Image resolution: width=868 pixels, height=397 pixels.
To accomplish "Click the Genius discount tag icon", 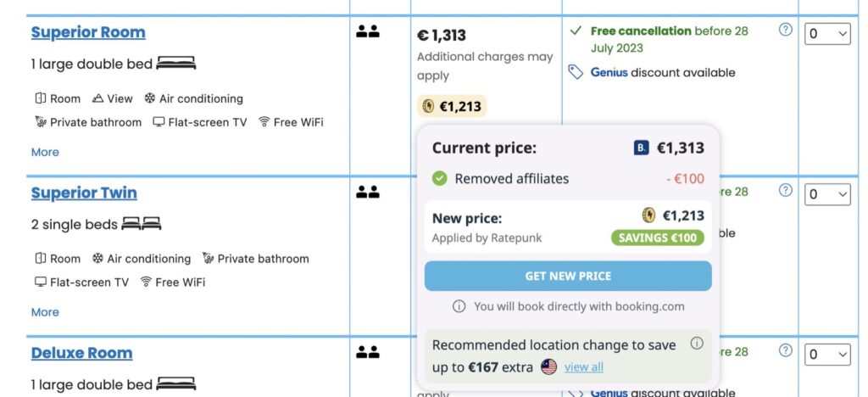I will coord(576,72).
